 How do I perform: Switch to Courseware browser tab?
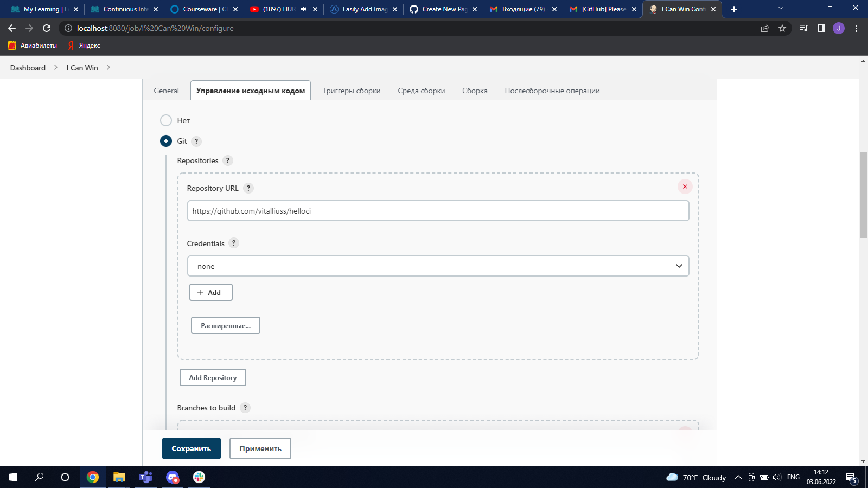[x=205, y=9]
